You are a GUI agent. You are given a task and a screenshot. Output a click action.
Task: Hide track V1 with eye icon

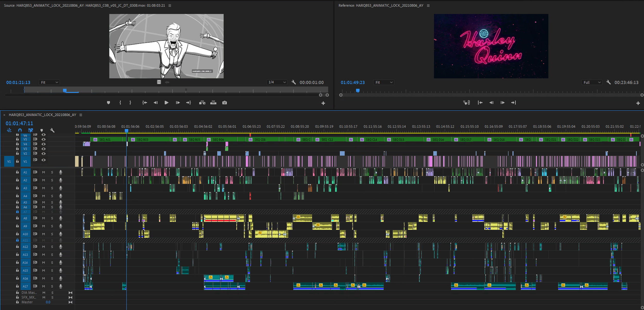pos(44,160)
